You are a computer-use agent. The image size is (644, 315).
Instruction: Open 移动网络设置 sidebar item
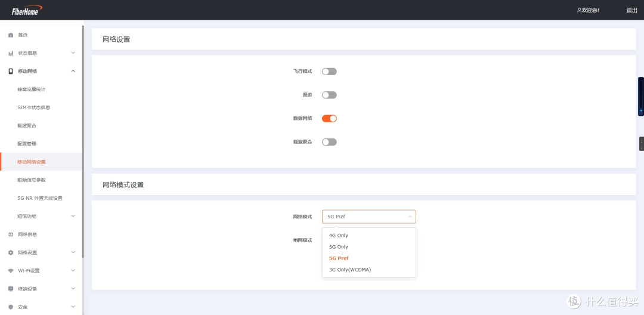tap(41, 162)
